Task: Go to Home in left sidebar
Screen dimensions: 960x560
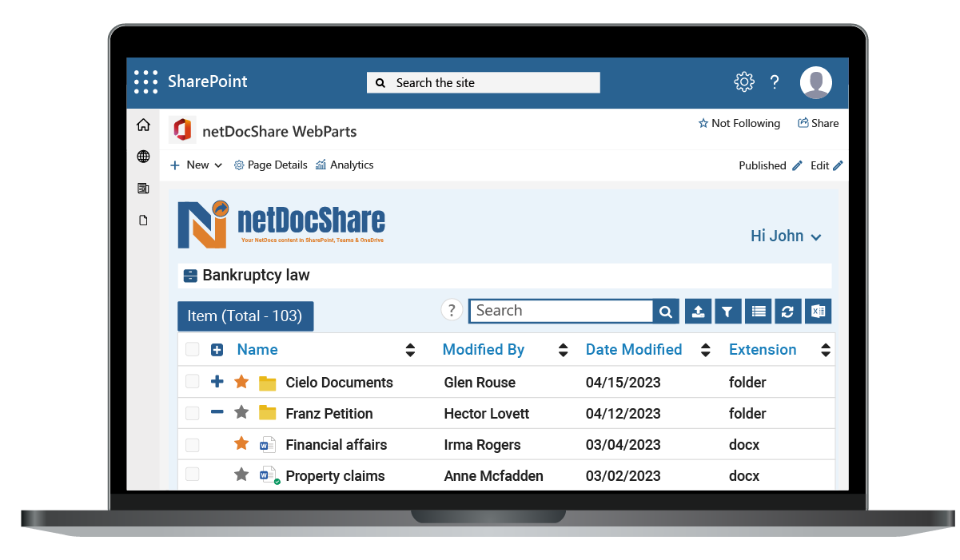Action: (143, 125)
